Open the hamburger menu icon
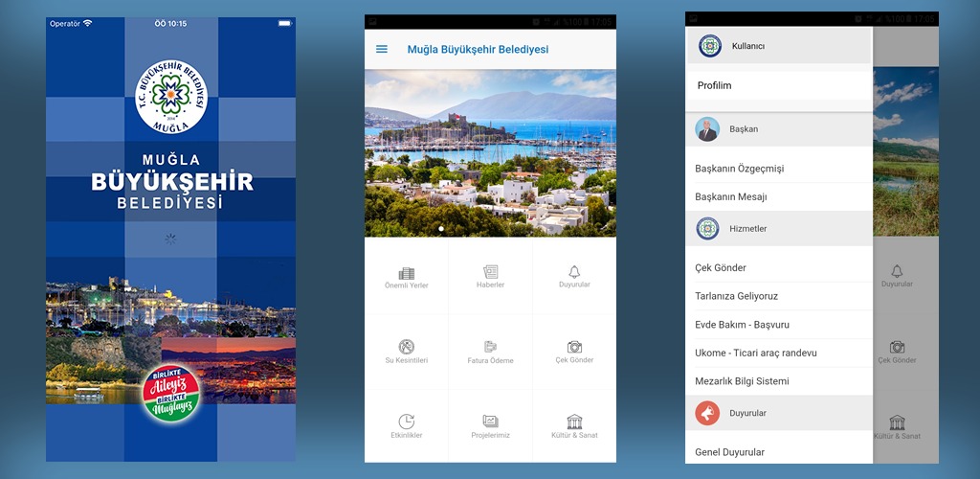This screenshot has height=479, width=980. [381, 49]
